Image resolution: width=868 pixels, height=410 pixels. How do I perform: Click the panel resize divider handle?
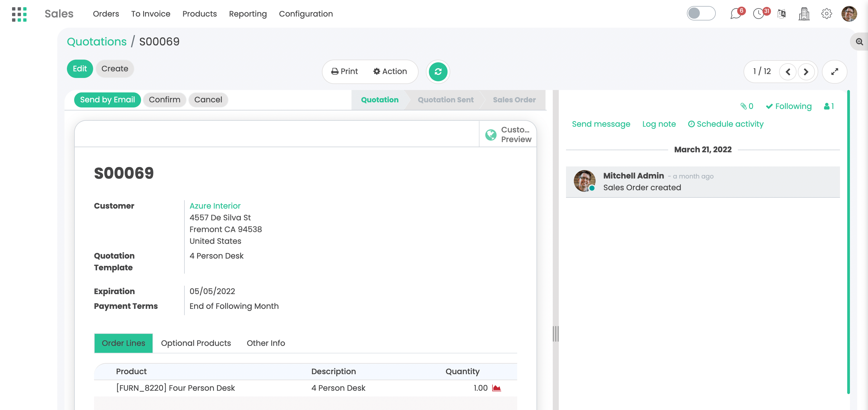(555, 334)
